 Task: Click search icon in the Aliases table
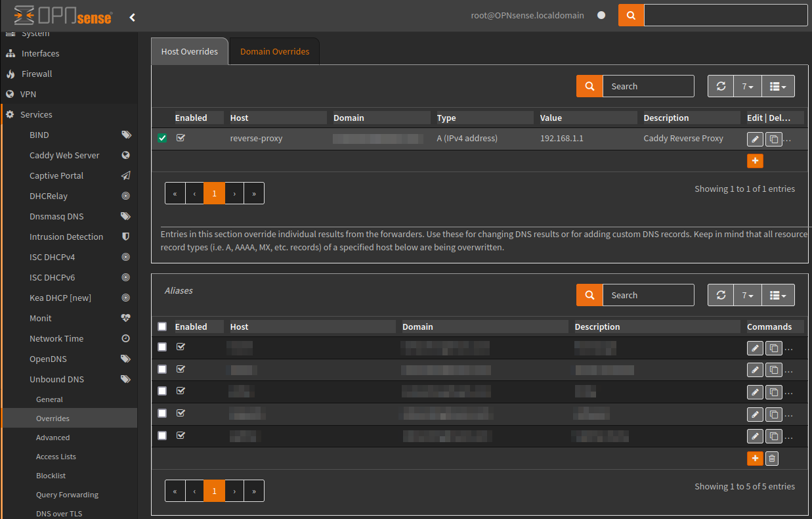point(589,295)
